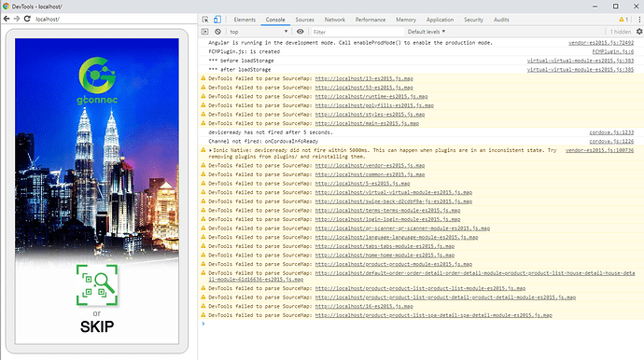The image size is (644, 360).
Task: Open the polyfills-es2015.js.map link
Action: [x=374, y=105]
